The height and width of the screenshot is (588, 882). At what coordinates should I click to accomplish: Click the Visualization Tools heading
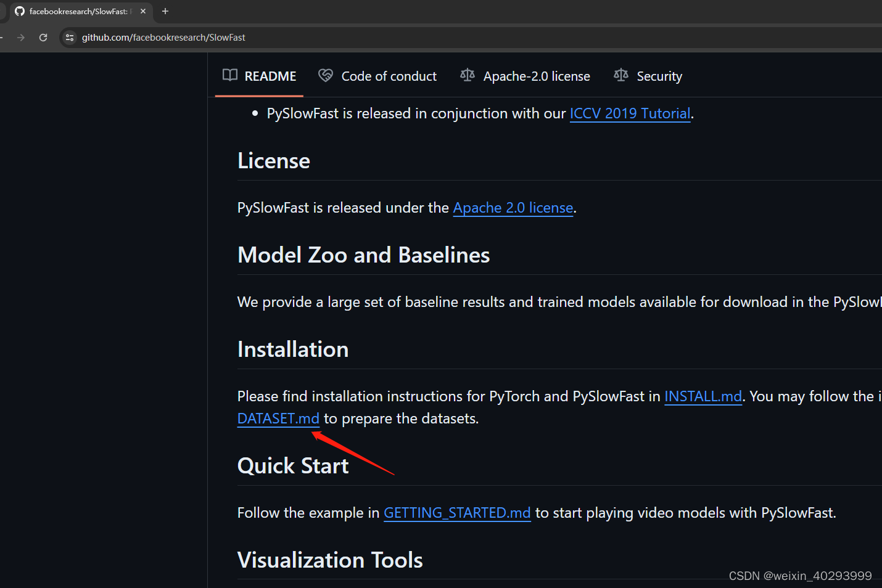coord(330,560)
